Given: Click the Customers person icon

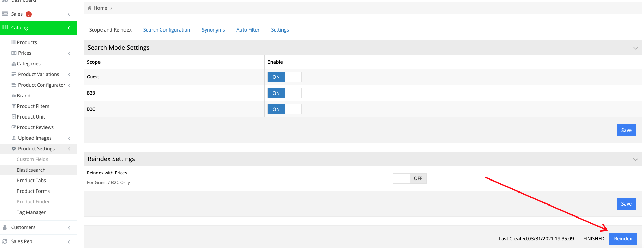Looking at the screenshot, I should [x=5, y=227].
